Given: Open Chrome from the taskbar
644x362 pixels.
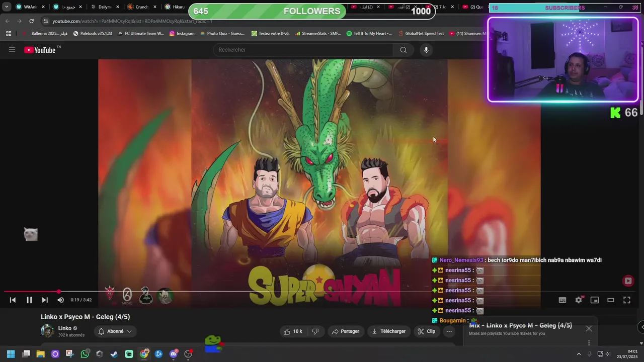Looking at the screenshot, I should pyautogui.click(x=144, y=354).
